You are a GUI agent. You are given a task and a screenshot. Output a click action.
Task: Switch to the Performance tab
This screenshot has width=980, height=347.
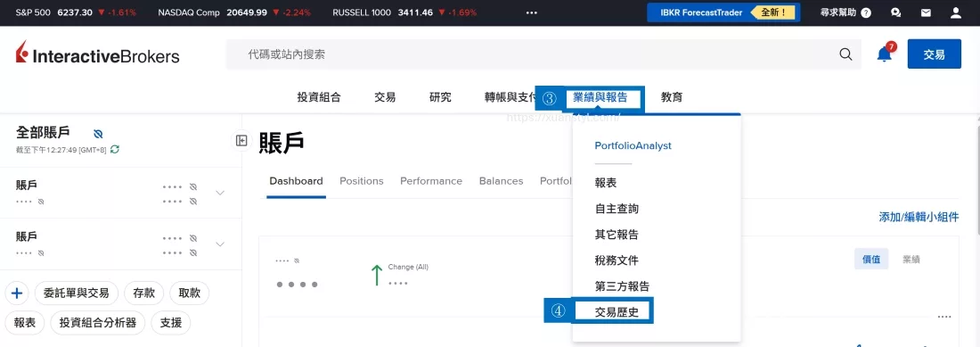click(x=431, y=181)
